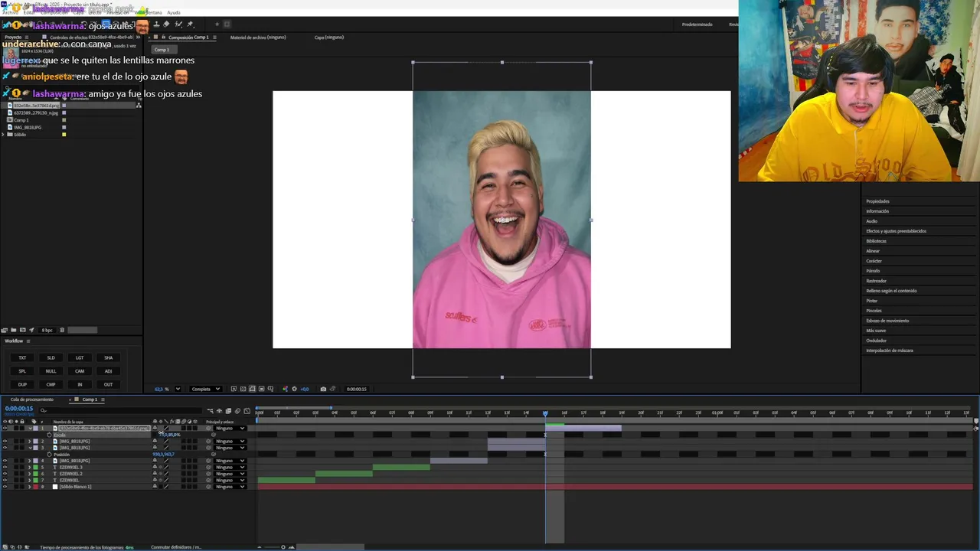Image resolution: width=980 pixels, height=551 pixels.
Task: Toggle mask and shape path visibility in viewer
Action: [x=252, y=389]
